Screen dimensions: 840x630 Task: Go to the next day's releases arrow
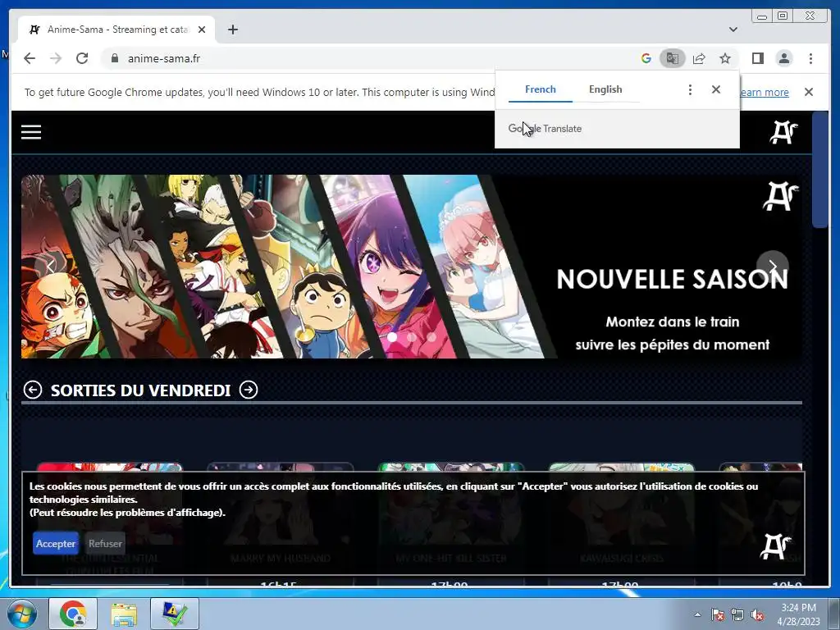249,390
